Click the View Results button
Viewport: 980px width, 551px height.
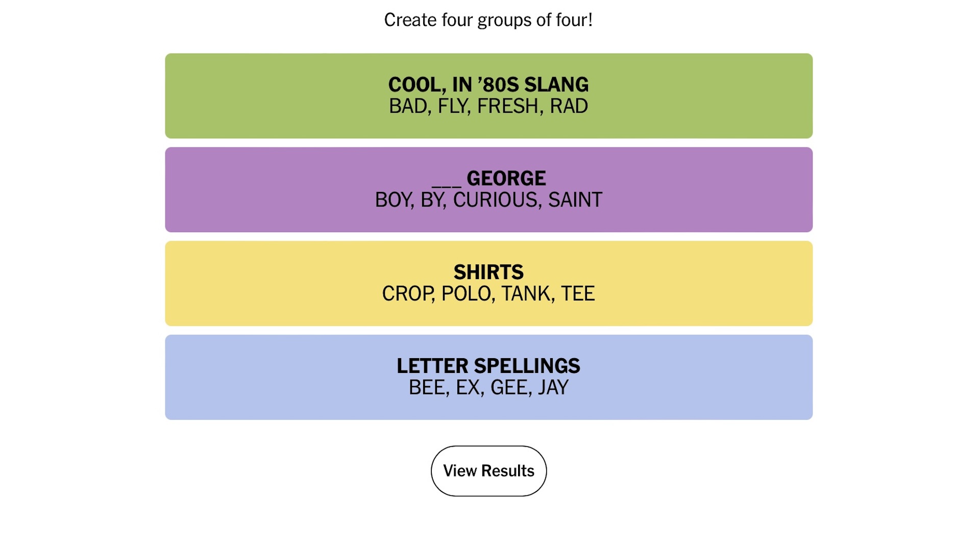click(x=488, y=470)
